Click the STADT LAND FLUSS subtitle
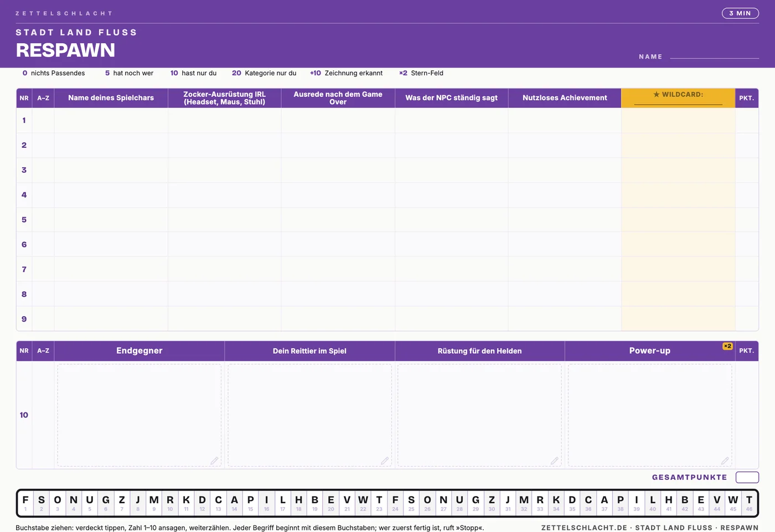This screenshot has width=775, height=532. tap(76, 33)
